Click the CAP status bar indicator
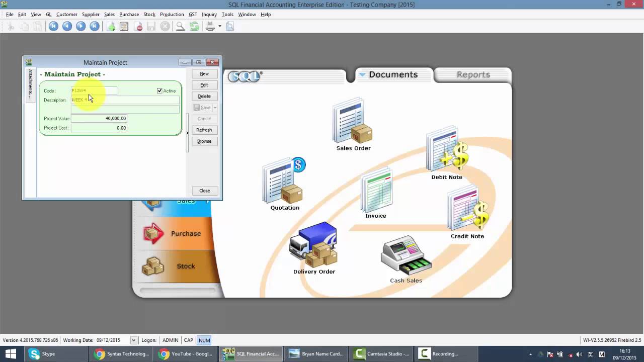This screenshot has height=362, width=644. [188, 340]
